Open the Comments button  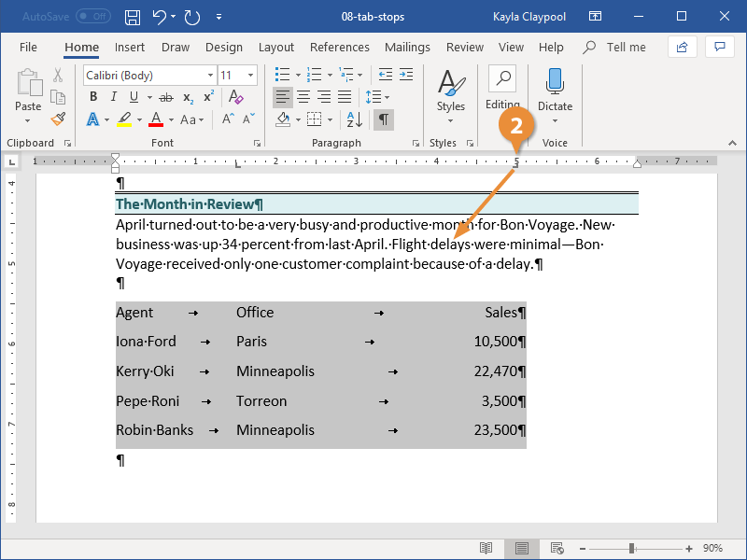click(x=719, y=47)
